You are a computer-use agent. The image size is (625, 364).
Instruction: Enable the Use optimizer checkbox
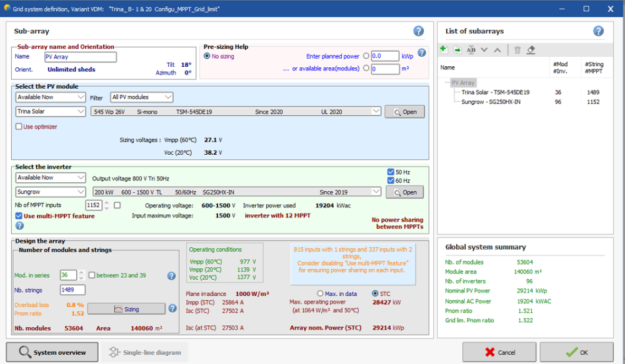[x=19, y=127]
